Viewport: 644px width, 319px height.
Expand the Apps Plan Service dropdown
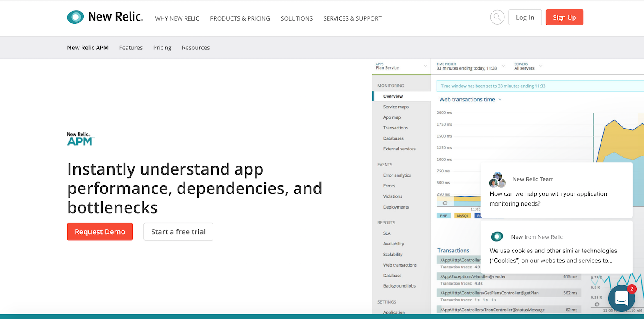[x=401, y=66]
